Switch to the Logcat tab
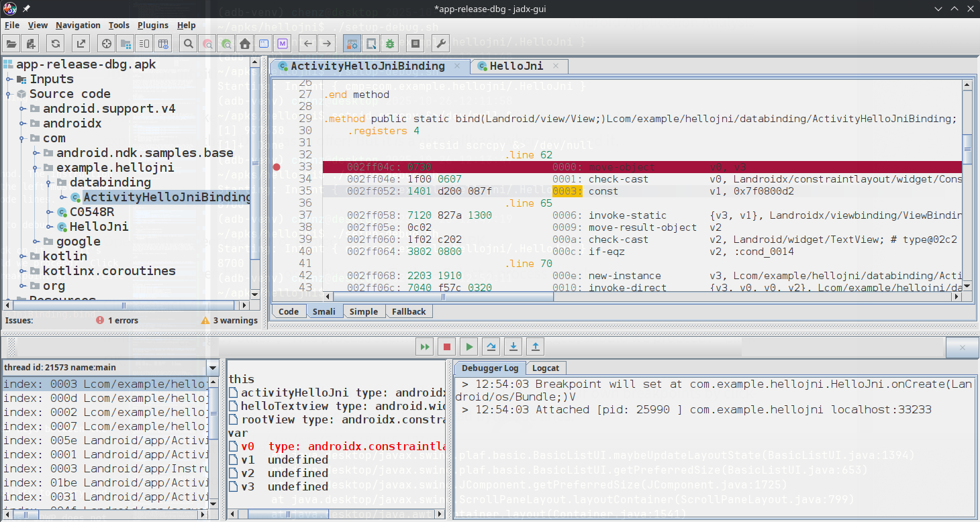The height and width of the screenshot is (522, 980). pyautogui.click(x=545, y=368)
